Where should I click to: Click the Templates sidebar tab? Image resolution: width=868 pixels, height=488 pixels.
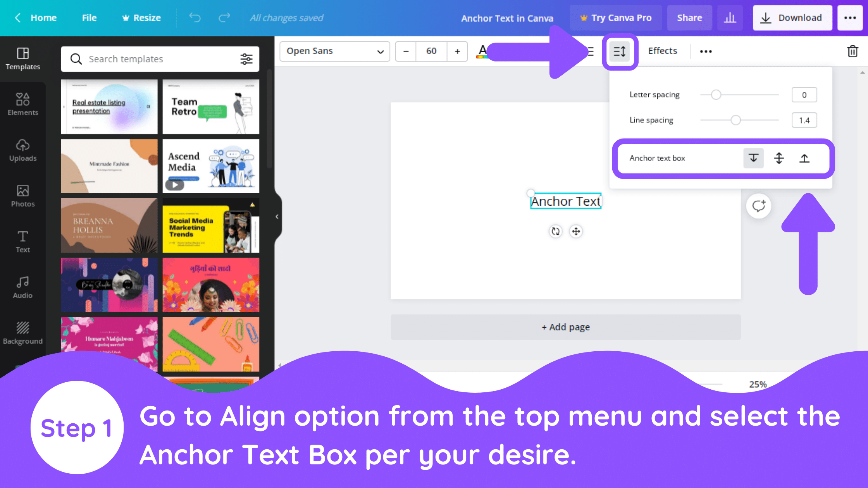[x=22, y=58]
